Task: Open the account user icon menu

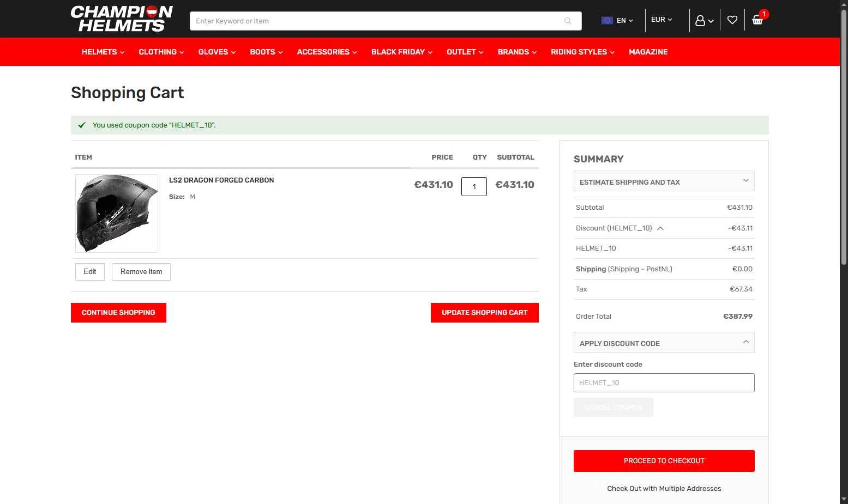Action: click(705, 21)
